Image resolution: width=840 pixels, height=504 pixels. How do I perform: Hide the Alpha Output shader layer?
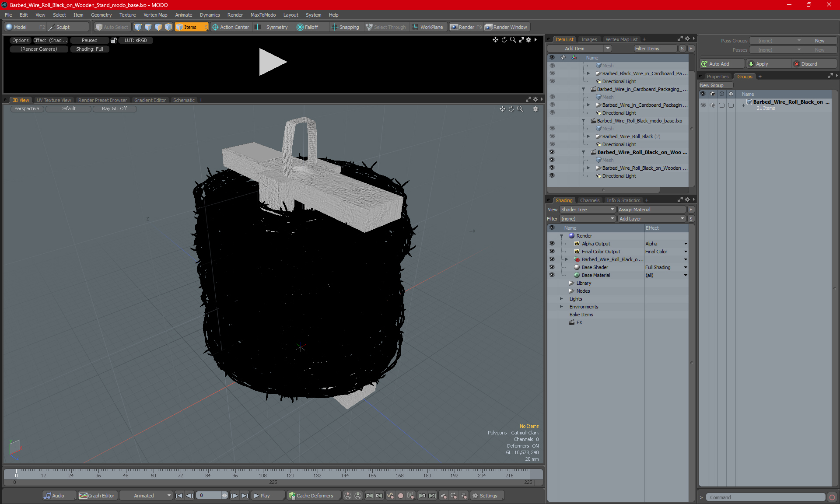[x=552, y=244]
